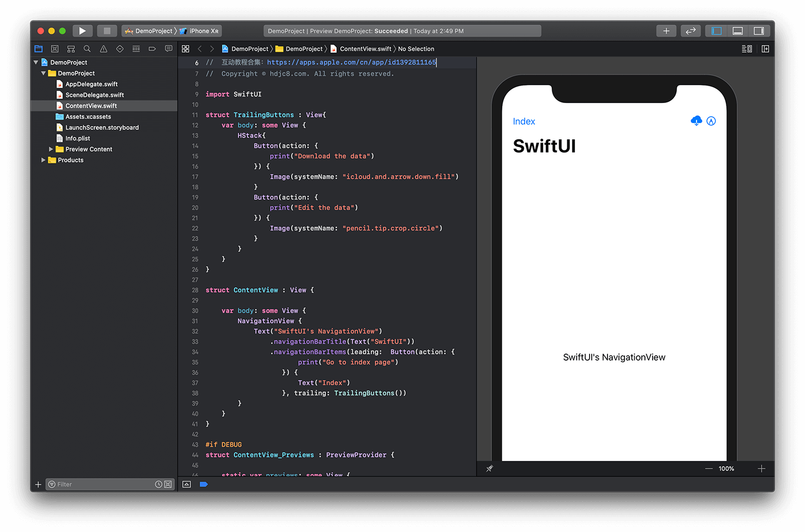Click the 'struct TrailingButtons : View{' line
This screenshot has height=532, width=805.
266,115
